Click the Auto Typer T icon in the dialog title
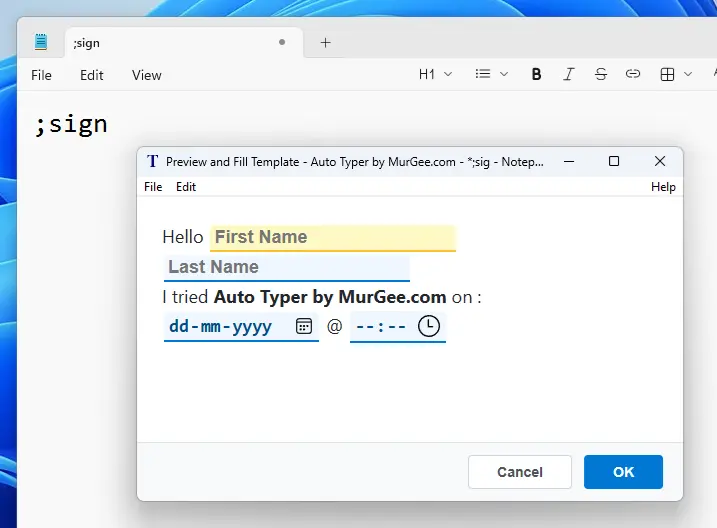 tap(152, 161)
